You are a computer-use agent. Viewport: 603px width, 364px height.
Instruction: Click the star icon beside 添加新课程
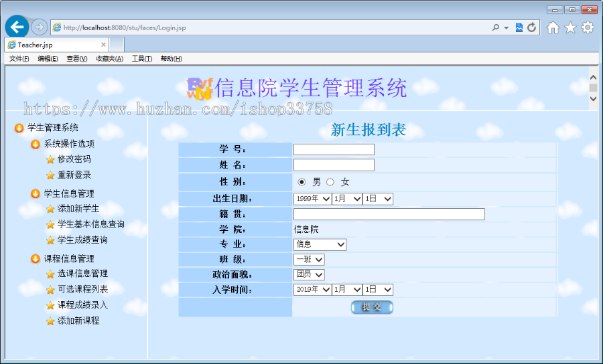pyautogui.click(x=50, y=321)
